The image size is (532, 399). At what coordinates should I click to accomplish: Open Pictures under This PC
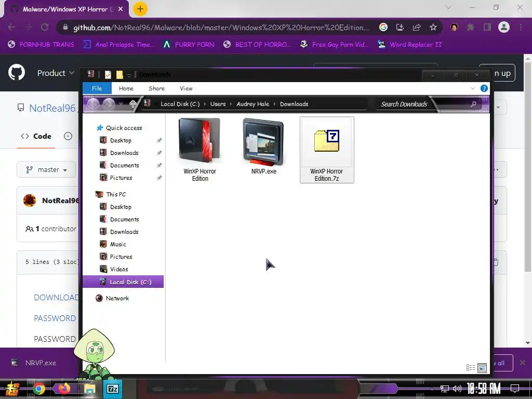[x=121, y=257]
